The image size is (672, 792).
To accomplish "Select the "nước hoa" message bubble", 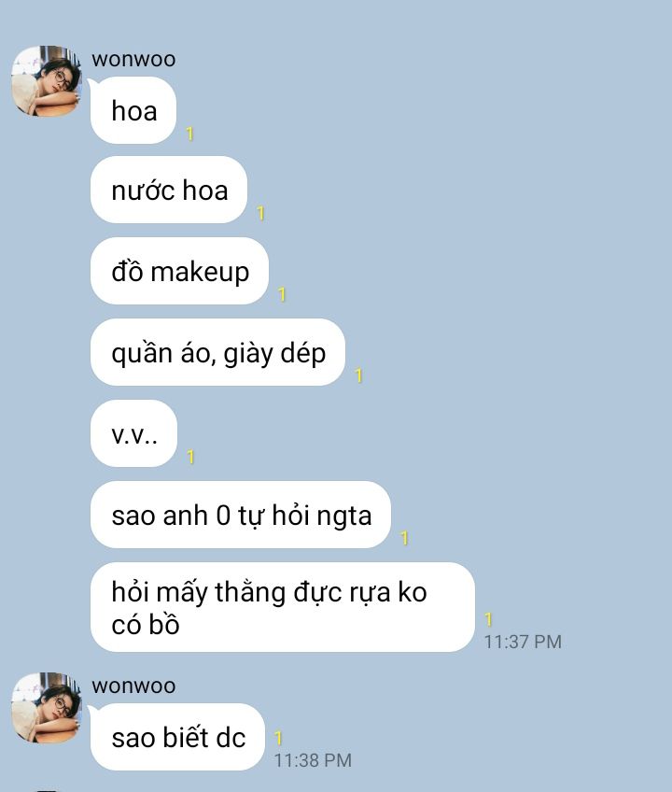I will click(x=169, y=190).
